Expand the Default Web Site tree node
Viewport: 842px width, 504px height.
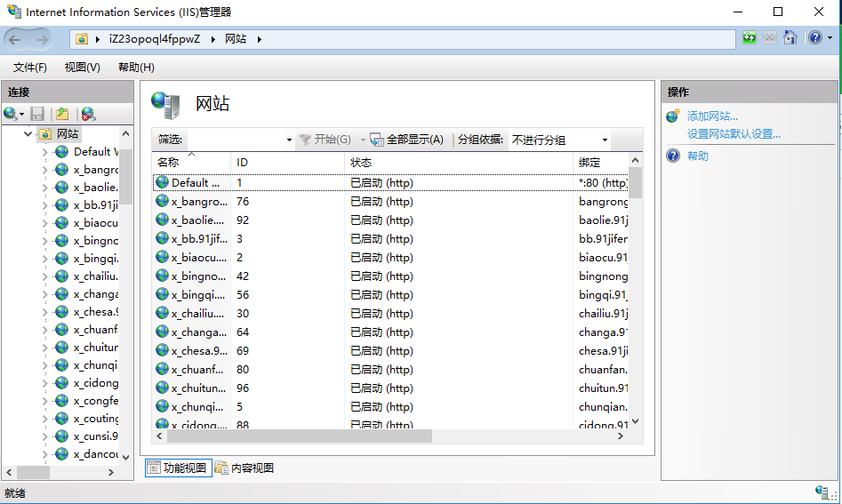click(x=45, y=152)
